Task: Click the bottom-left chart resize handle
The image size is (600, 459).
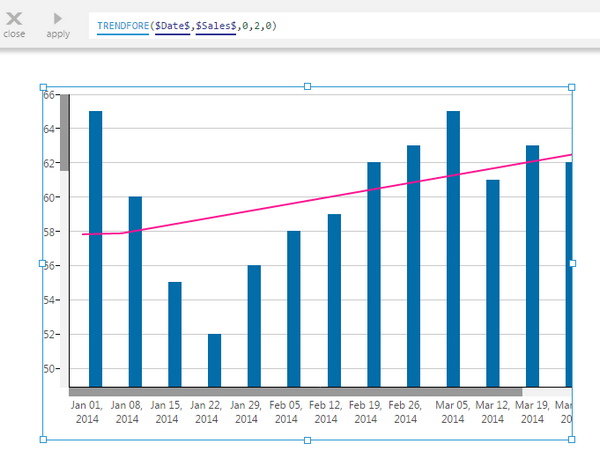Action: tap(43, 439)
